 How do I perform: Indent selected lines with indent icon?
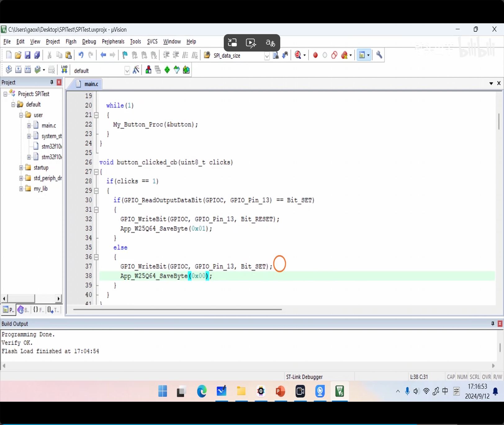166,55
